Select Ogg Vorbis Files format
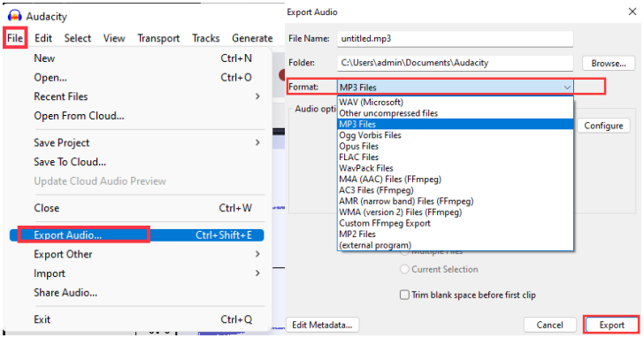This screenshot has height=338, width=644. coord(455,135)
